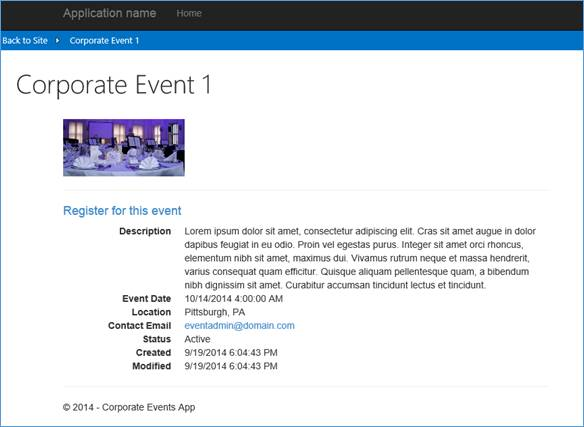Open the Home navigation item
Image resolution: width=584 pixels, height=427 pixels.
pos(189,13)
